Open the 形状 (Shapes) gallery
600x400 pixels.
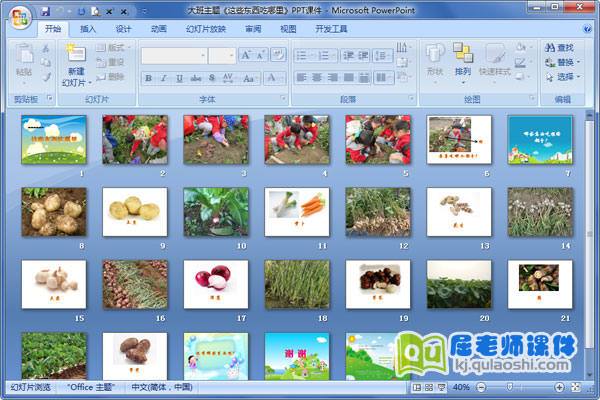(x=435, y=55)
